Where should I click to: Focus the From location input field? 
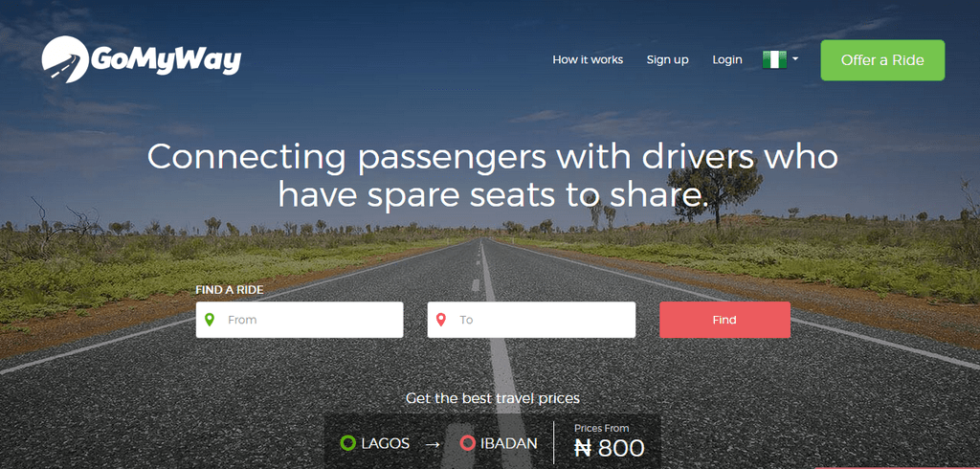click(300, 320)
